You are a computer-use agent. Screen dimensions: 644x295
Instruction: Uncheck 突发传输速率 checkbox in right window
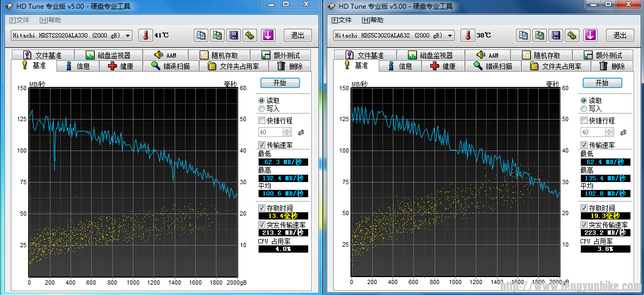tap(584, 225)
